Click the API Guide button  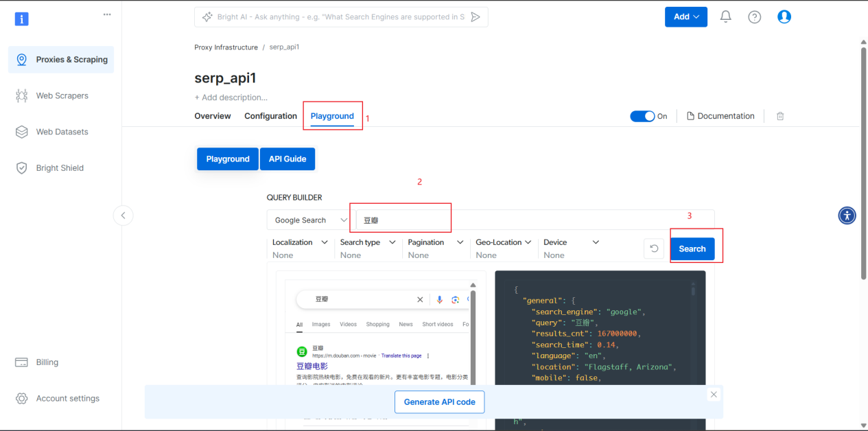pyautogui.click(x=288, y=159)
